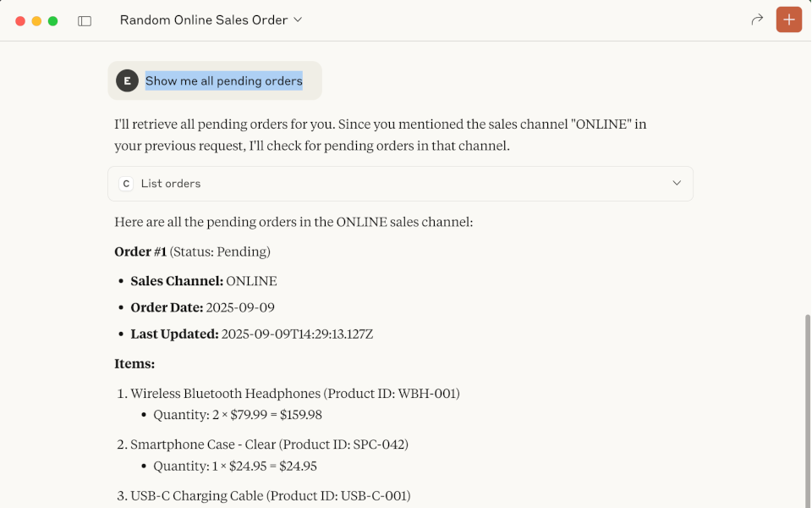812x508 pixels.
Task: Click the share arrow icon in the toolbar
Action: point(757,19)
